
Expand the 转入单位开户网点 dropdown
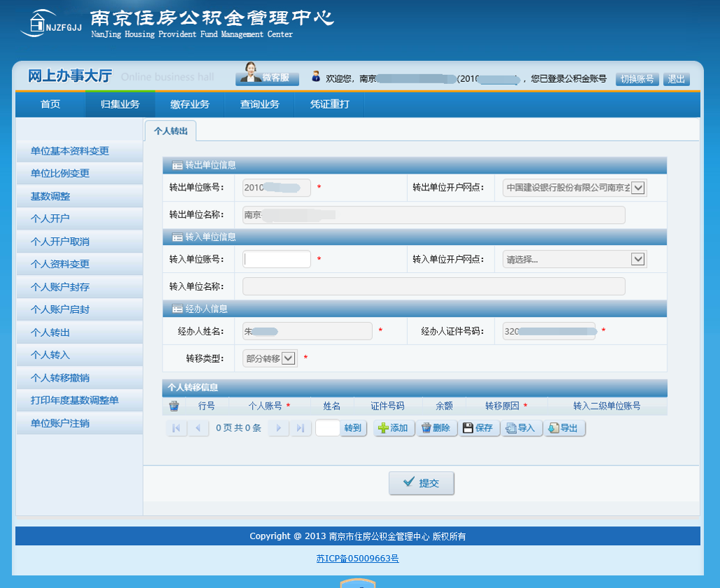click(x=637, y=260)
